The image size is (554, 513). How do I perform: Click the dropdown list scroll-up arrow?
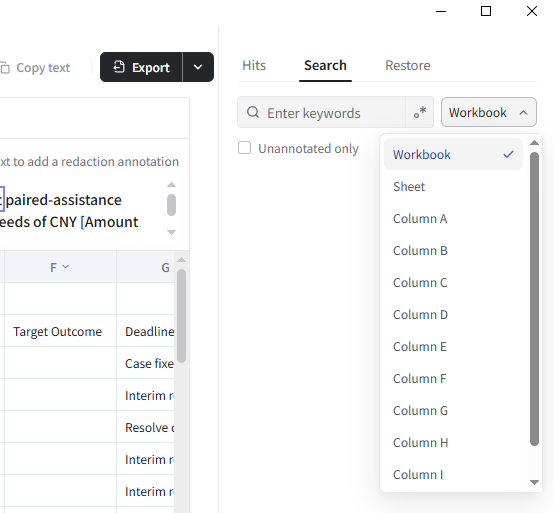click(x=535, y=143)
